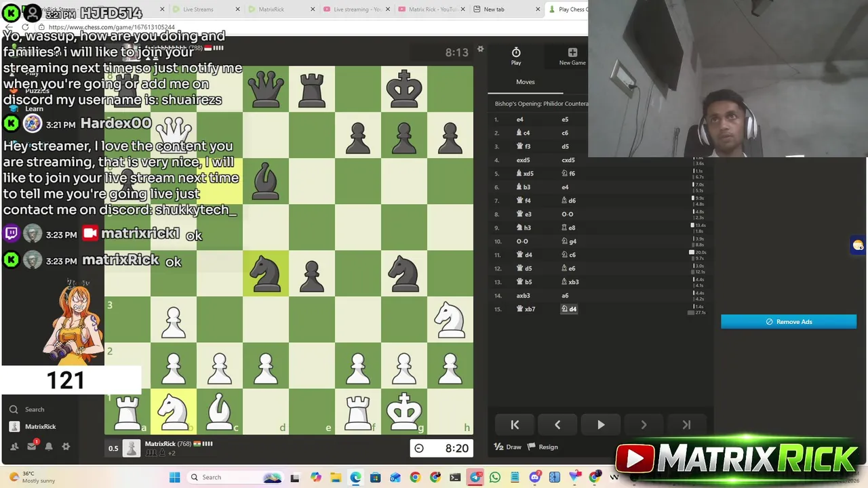Viewport: 868px width, 488px height.
Task: Select move 1 e4 in the move list
Action: point(520,119)
